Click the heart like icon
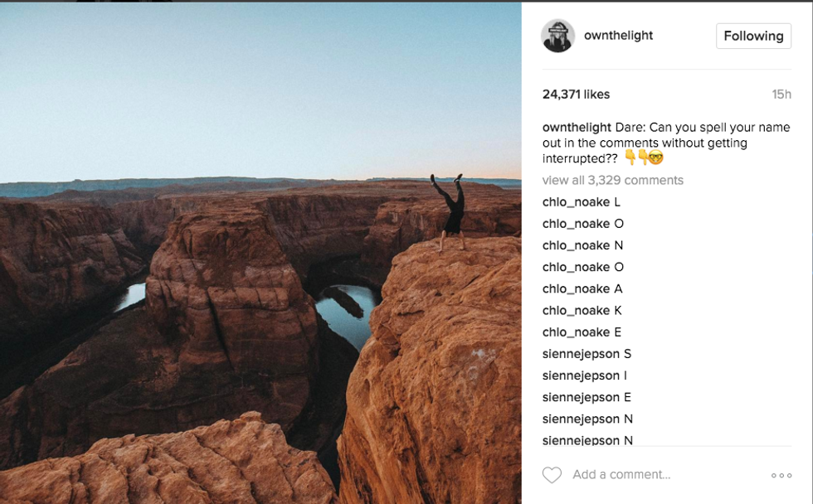 click(552, 475)
